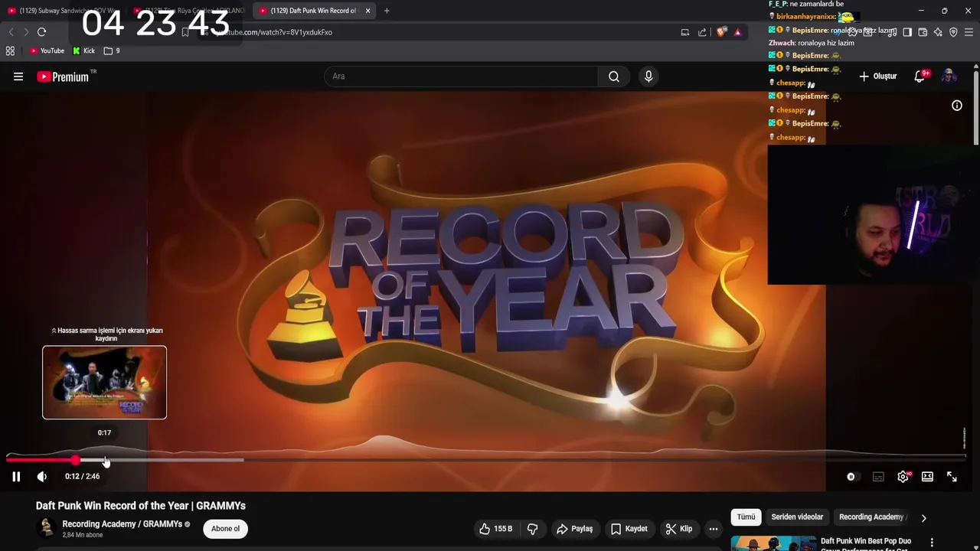Go forward with the browser forward arrow
The height and width of the screenshot is (551, 980).
26,32
